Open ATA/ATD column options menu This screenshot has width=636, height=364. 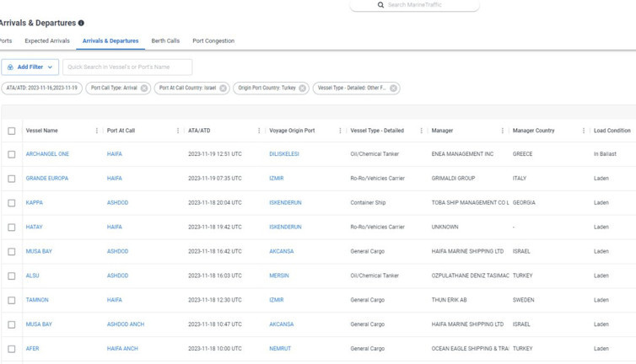(259, 131)
